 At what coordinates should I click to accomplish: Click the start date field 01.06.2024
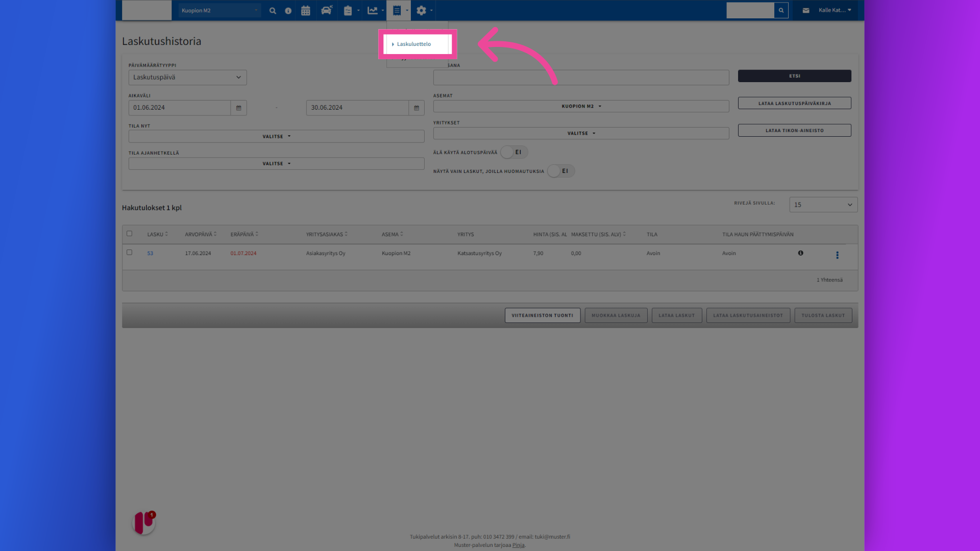coord(180,108)
